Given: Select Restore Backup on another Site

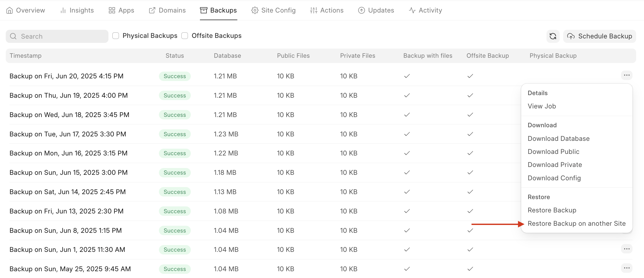Looking at the screenshot, I should [577, 224].
